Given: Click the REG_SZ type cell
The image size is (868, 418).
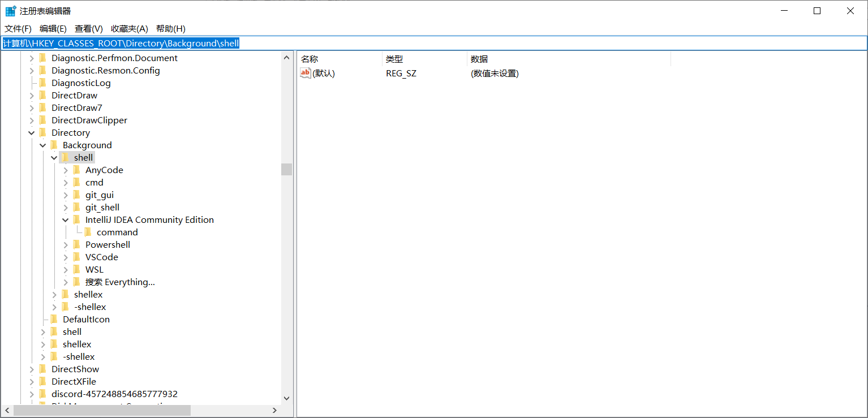Looking at the screenshot, I should click(401, 74).
